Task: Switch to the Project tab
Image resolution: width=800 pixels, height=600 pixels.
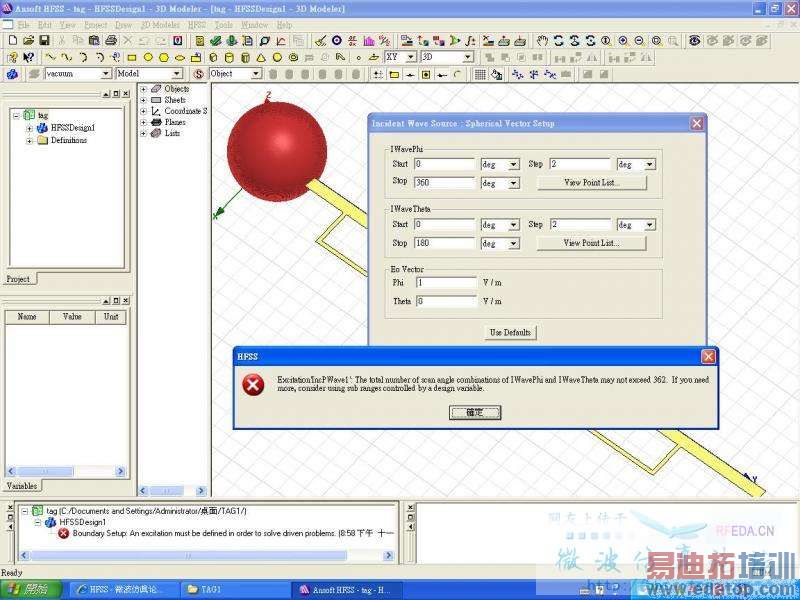Action: tap(18, 279)
